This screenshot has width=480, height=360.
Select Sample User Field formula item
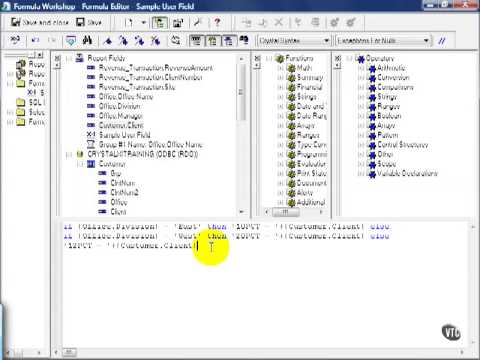point(125,135)
